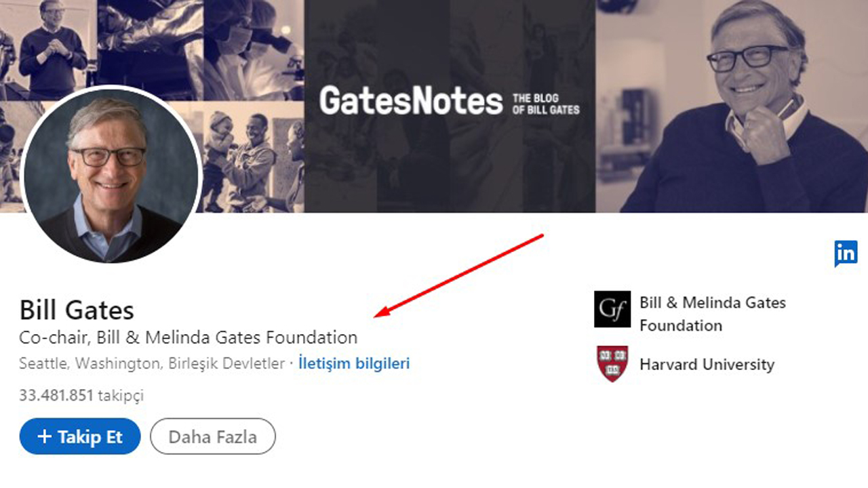Click the LinkedIn logo icon

pos(845,253)
